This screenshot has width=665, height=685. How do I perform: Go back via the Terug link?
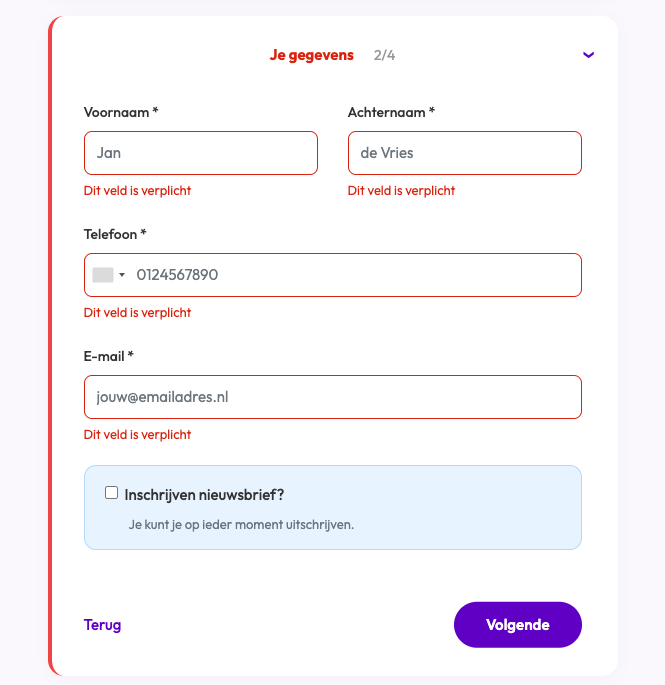coord(103,625)
